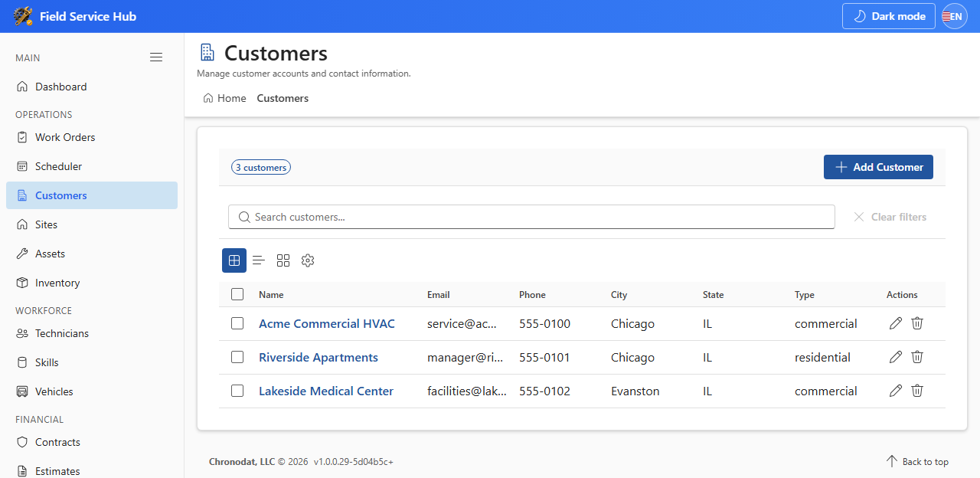Open Dashboard from the sidebar menu
Viewport: 980px width, 478px height.
(x=92, y=87)
